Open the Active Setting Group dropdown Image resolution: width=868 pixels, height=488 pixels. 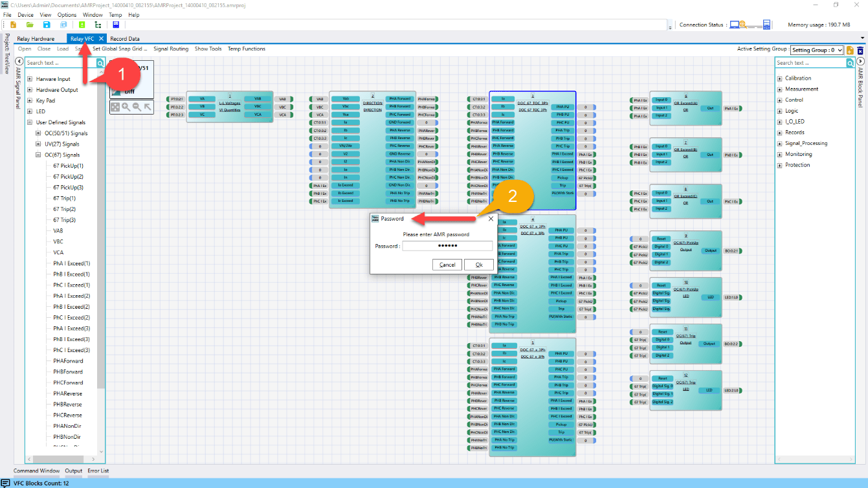click(x=817, y=50)
